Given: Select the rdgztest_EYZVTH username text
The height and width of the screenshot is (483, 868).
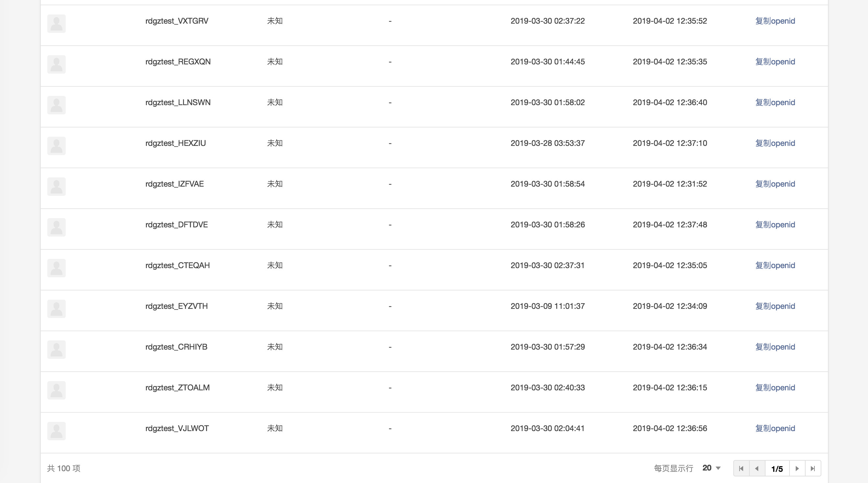Looking at the screenshot, I should pos(176,306).
